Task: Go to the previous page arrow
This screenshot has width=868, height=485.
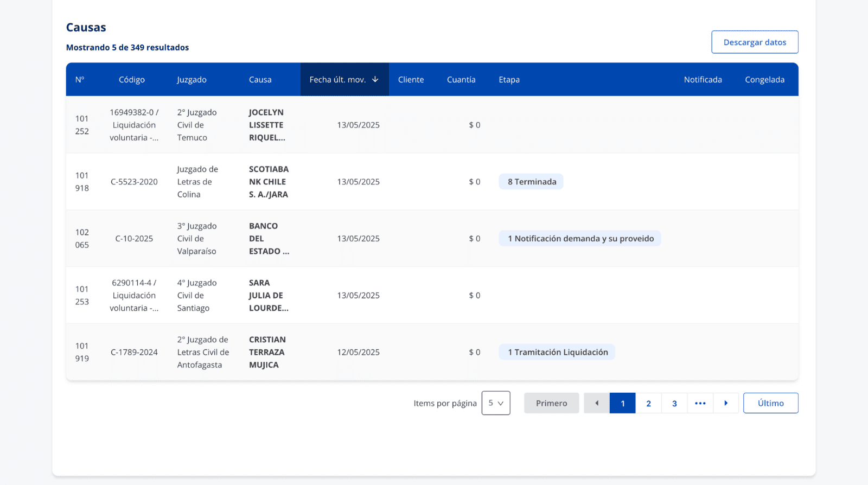Action: [x=596, y=403]
